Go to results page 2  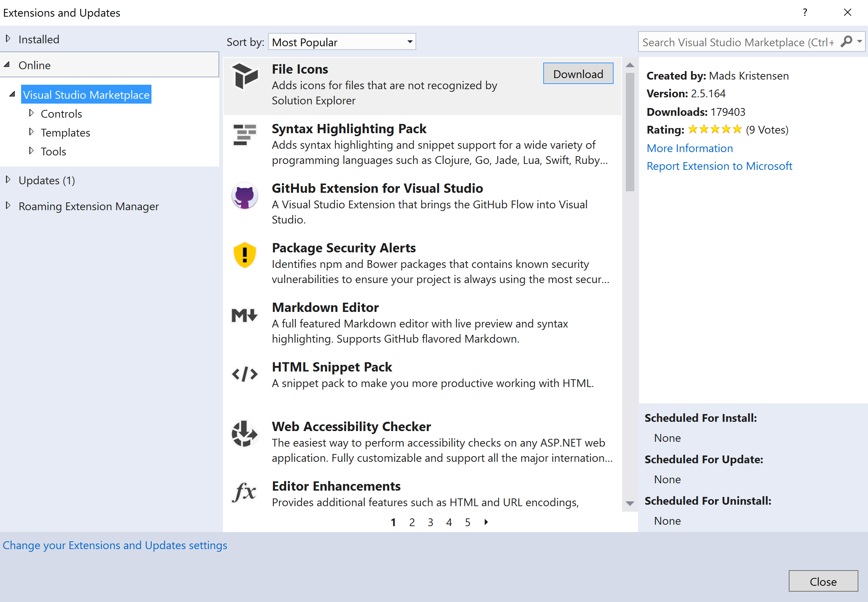coord(412,522)
